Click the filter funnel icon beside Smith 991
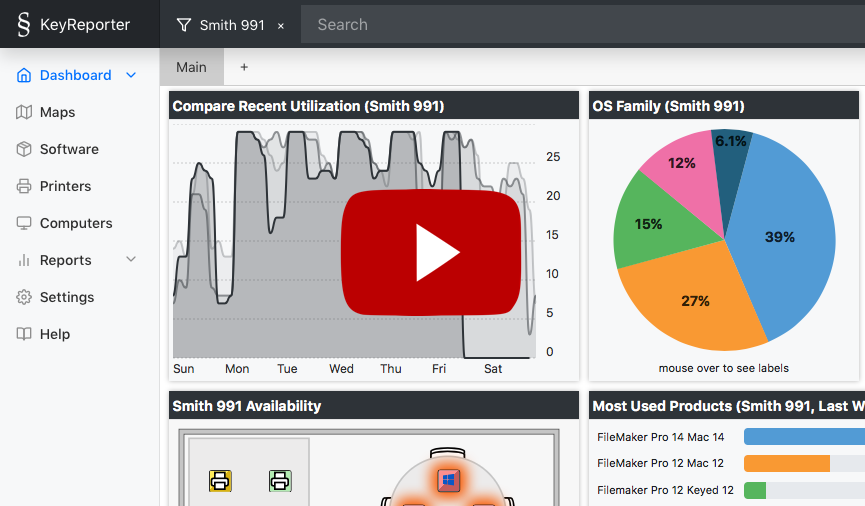 tap(184, 25)
